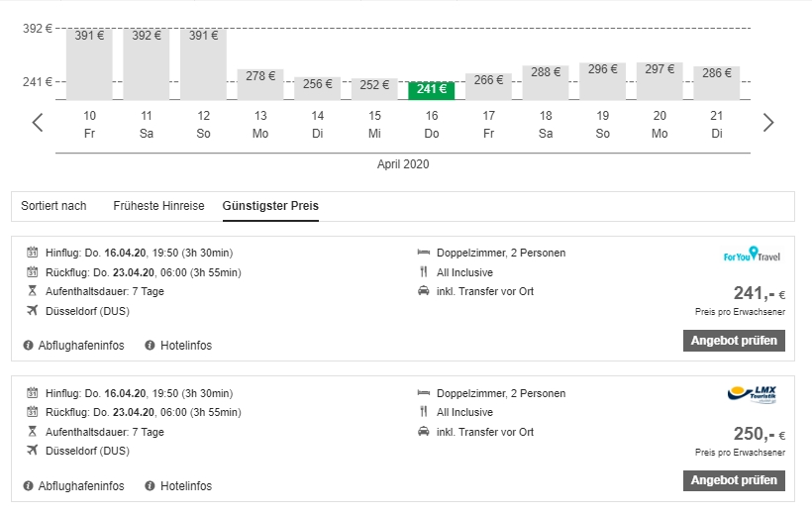Screen dimensions: 812x515
Task: Open Hotelinfos in the second offer
Action: click(186, 486)
